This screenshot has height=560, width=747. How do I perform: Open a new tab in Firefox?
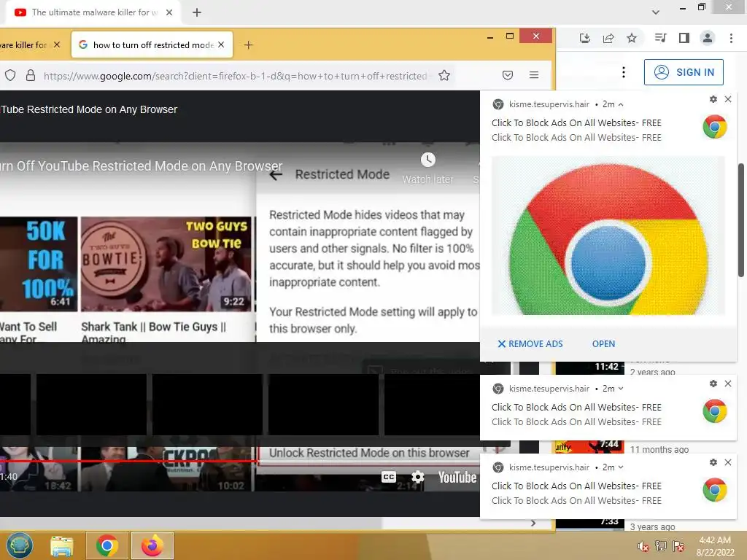click(248, 44)
